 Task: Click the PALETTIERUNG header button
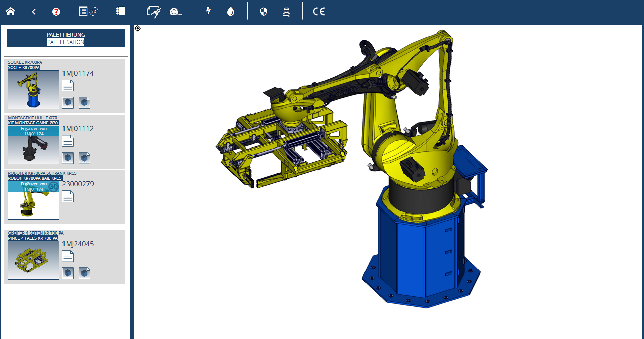click(66, 38)
